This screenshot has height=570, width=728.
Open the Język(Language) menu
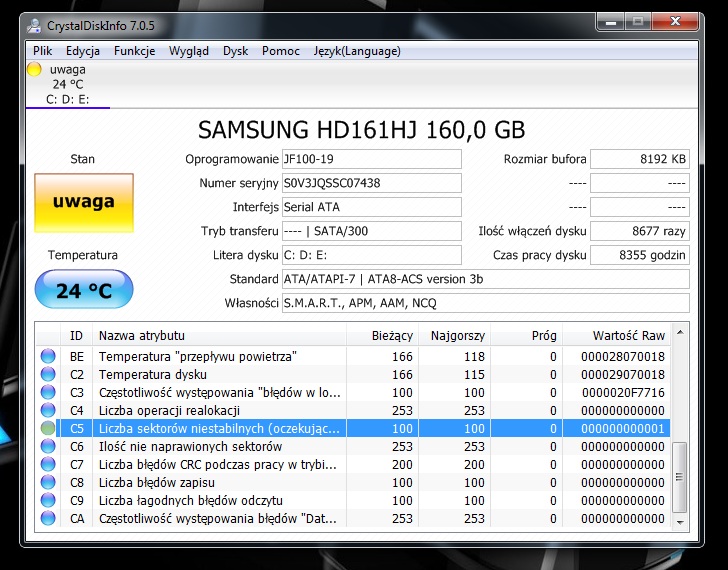pyautogui.click(x=357, y=51)
